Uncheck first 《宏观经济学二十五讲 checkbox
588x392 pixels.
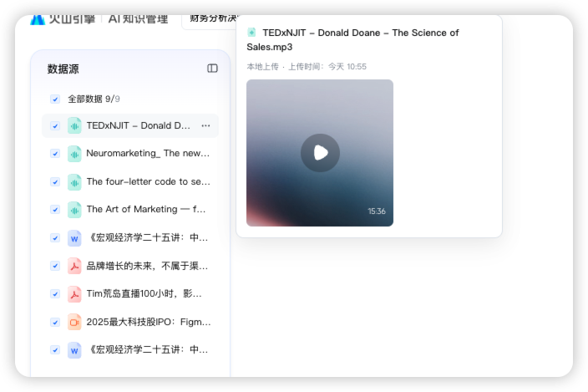55,238
